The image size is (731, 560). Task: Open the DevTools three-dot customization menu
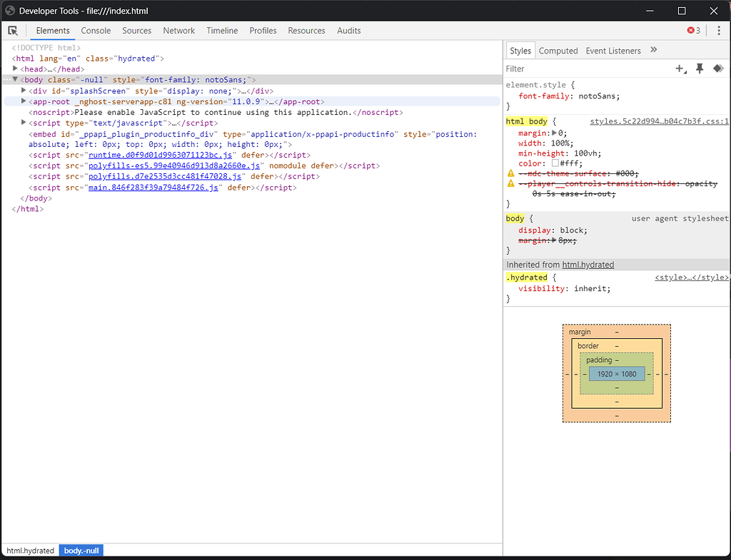[x=718, y=30]
